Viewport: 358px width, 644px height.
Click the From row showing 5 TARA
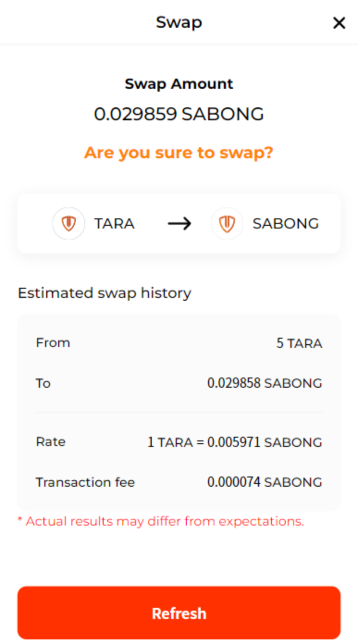(x=179, y=343)
